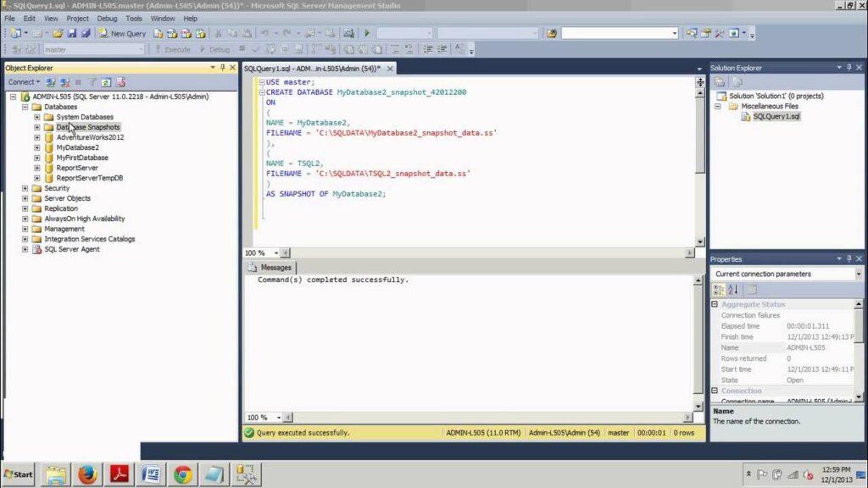
Task: Refresh the Object Explorer tree
Action: [x=106, y=82]
